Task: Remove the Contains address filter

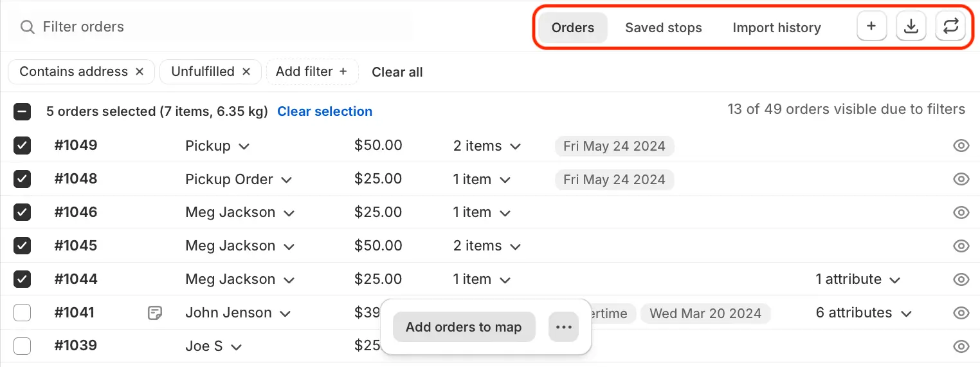Action: [x=140, y=72]
